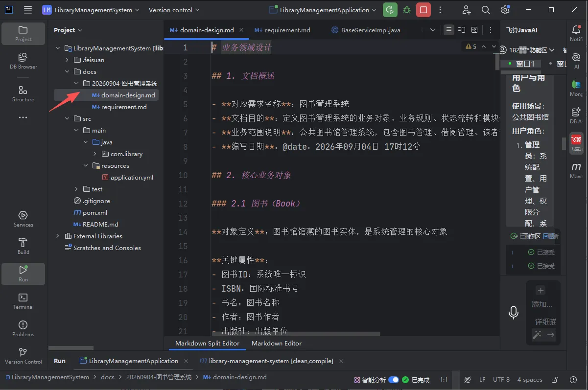
Task: Collapse the docs folder
Action: click(x=68, y=71)
